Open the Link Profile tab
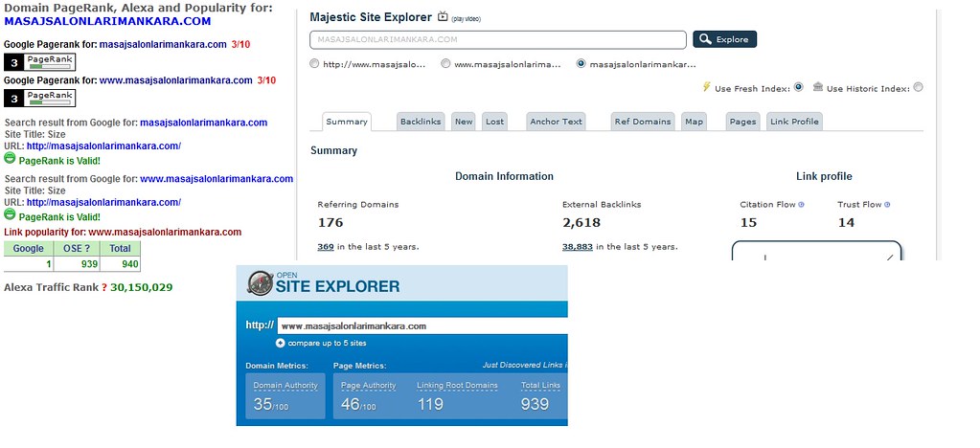 point(794,122)
